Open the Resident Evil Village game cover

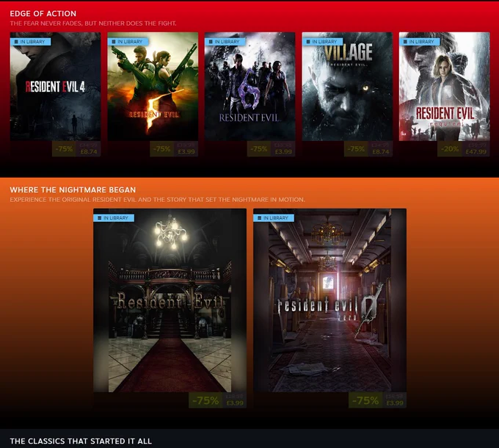point(347,86)
